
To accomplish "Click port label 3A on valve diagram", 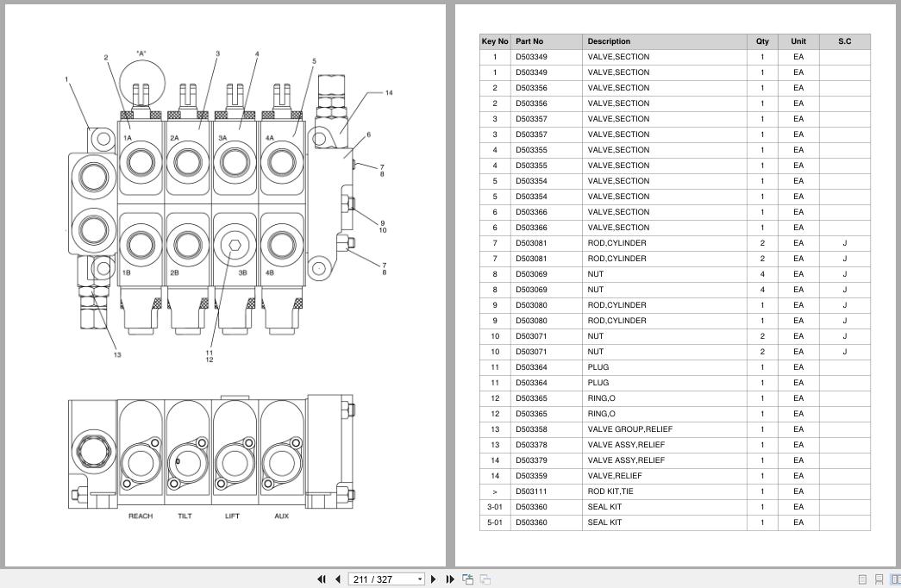I will pos(222,138).
